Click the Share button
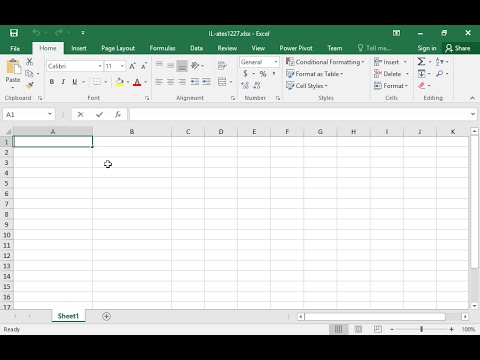The width and height of the screenshot is (480, 360). (458, 48)
